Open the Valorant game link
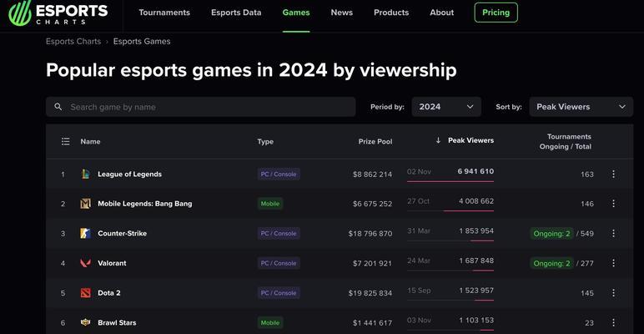Screen dimensions: 644x334 tap(112, 263)
